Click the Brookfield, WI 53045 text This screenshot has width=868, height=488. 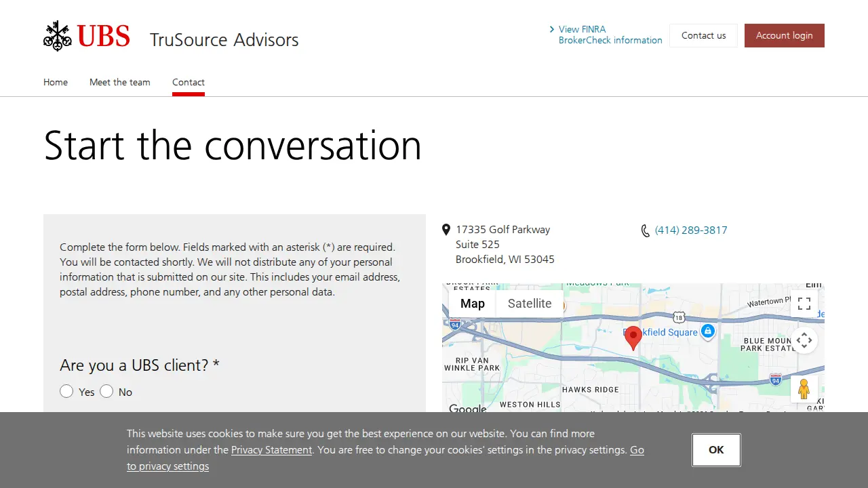click(x=505, y=260)
